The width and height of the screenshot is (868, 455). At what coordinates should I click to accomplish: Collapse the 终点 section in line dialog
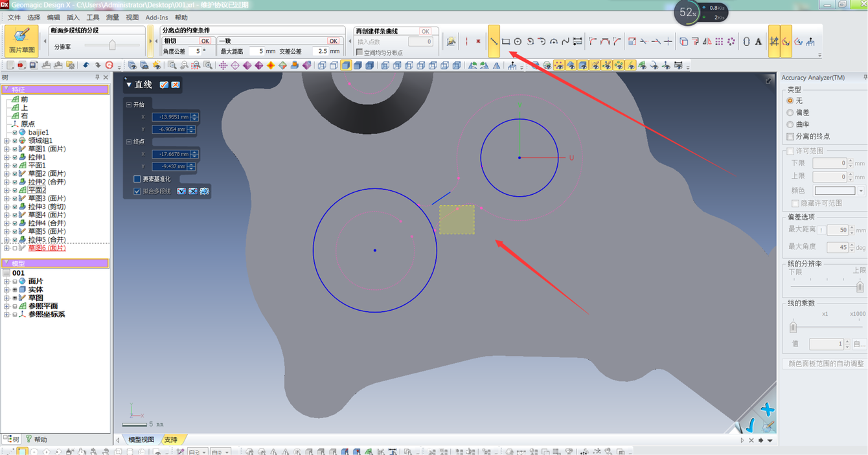129,141
